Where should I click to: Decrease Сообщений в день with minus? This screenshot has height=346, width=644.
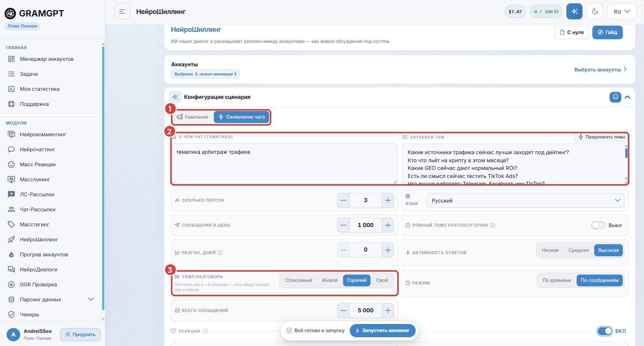click(x=343, y=225)
